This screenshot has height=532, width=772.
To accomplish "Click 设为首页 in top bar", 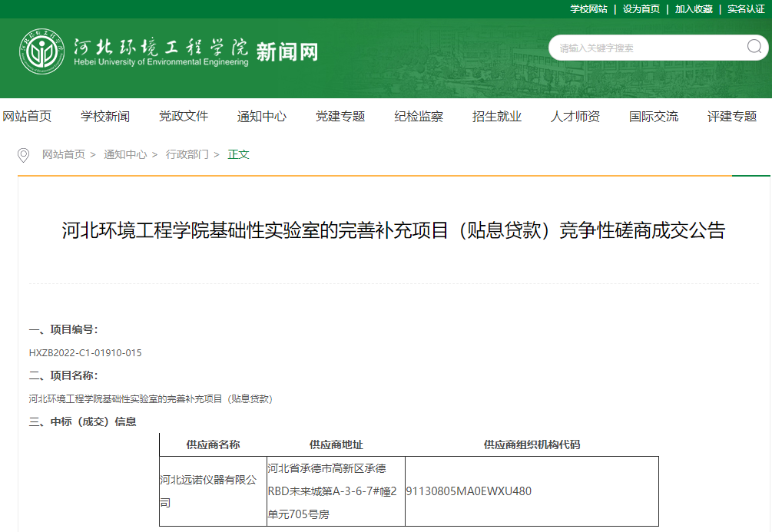I will click(641, 9).
